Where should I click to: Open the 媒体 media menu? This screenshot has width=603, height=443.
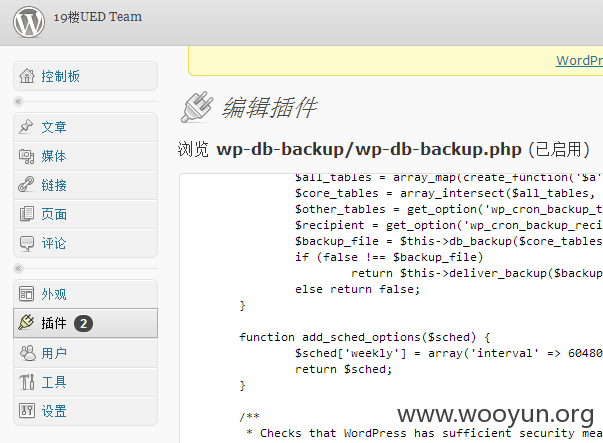coord(85,156)
